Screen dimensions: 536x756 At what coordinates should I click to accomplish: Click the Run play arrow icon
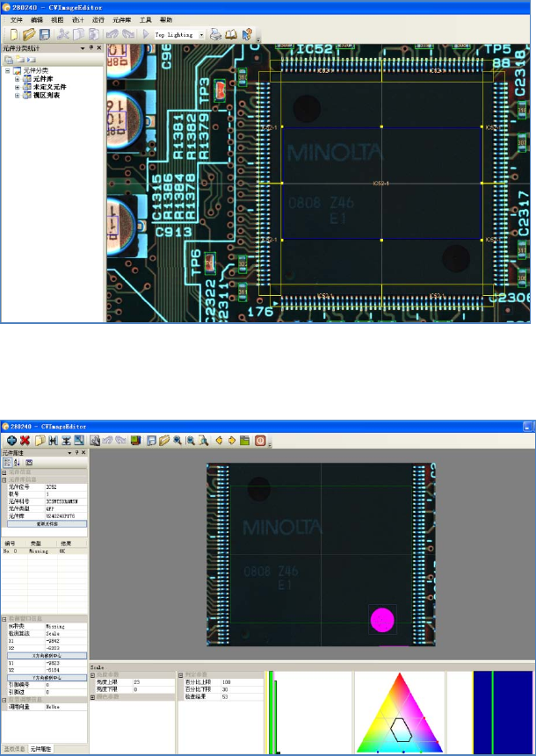[x=146, y=34]
